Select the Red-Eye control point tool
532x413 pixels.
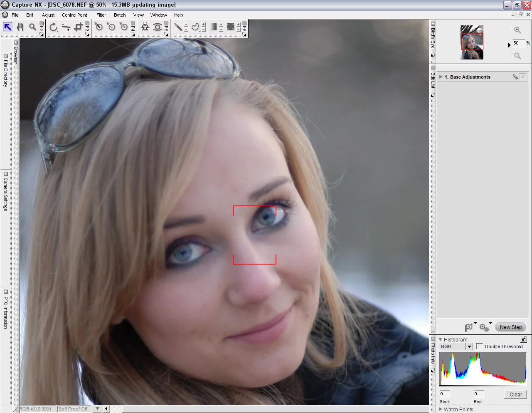158,26
